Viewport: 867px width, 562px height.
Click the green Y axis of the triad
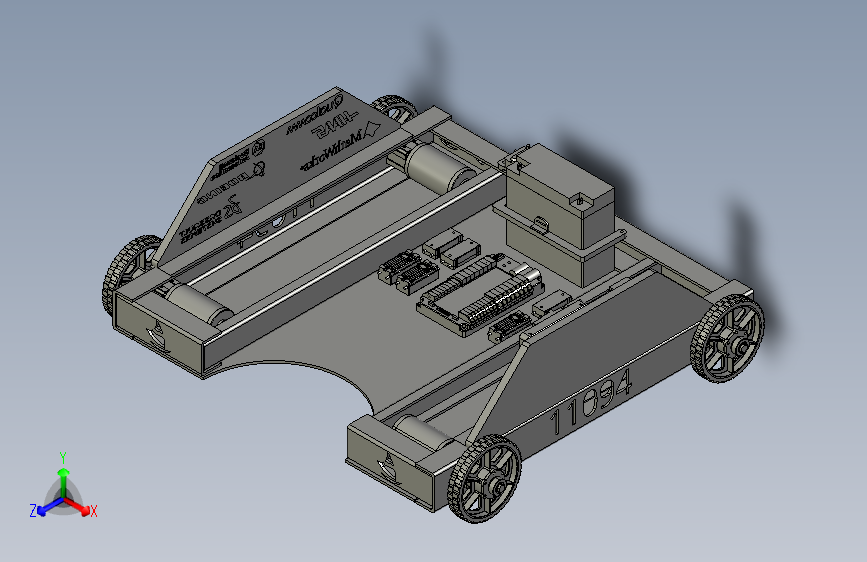coord(64,481)
